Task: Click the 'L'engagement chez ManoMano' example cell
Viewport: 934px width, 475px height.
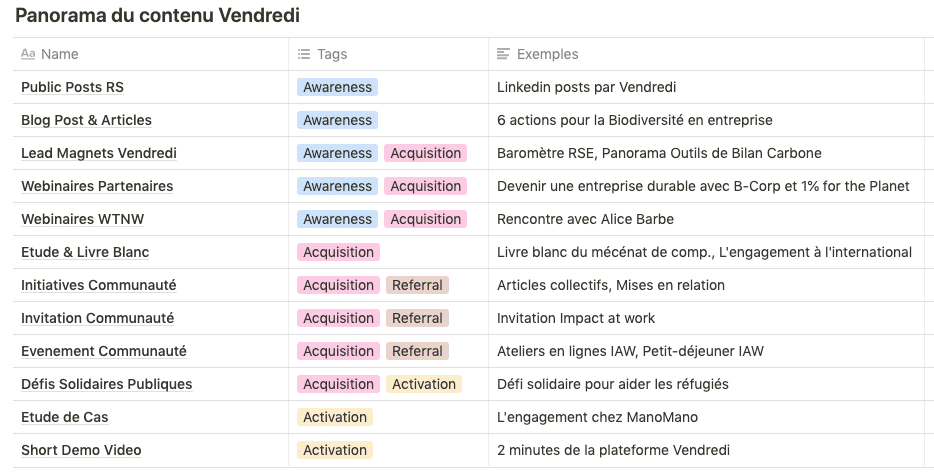Action: (597, 417)
